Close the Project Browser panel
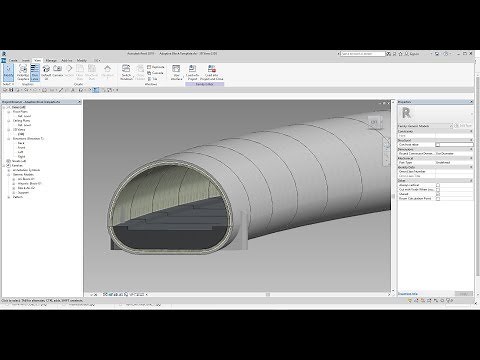 coord(79,102)
